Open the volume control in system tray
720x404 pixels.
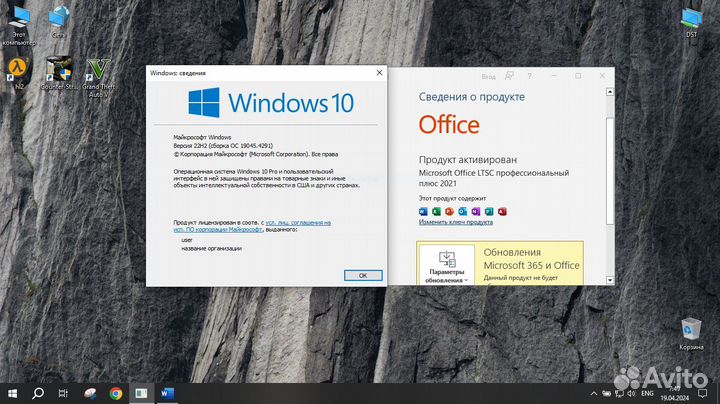[x=632, y=393]
